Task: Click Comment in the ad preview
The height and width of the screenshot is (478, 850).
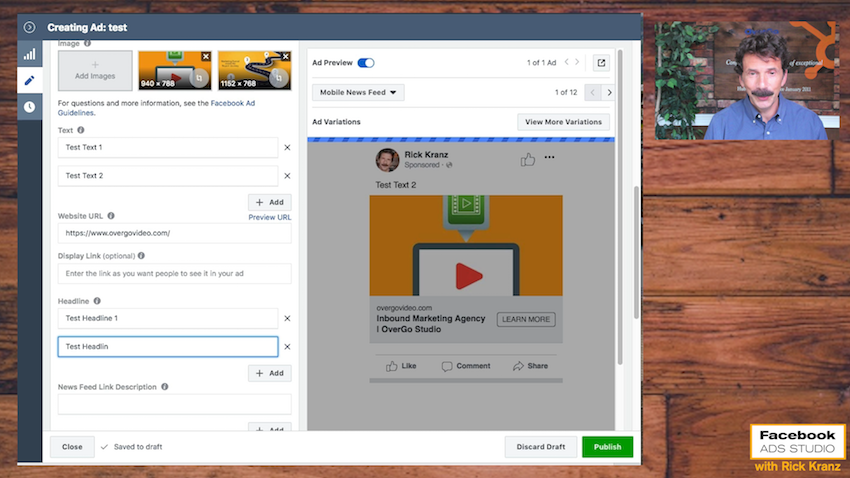Action: tap(466, 366)
